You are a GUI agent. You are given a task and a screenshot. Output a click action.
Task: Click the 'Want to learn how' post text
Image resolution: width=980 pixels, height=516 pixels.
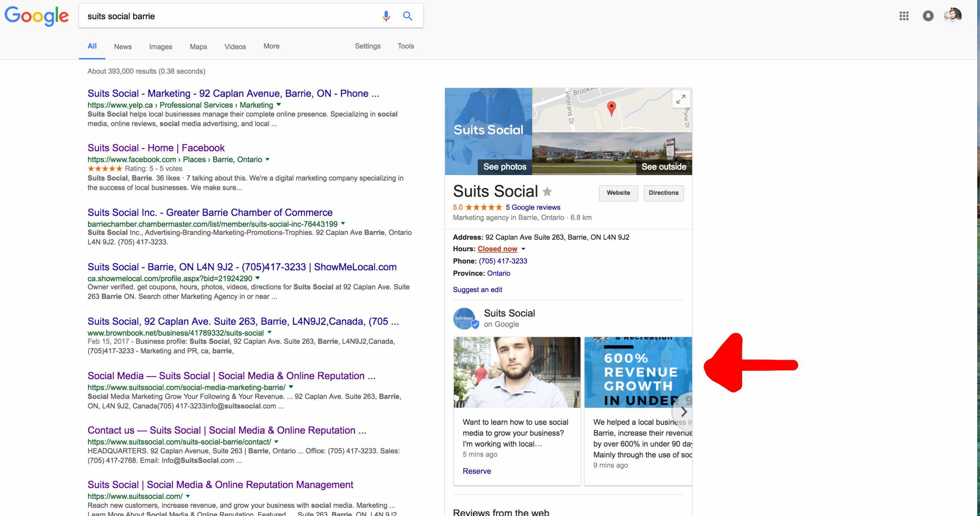click(515, 433)
